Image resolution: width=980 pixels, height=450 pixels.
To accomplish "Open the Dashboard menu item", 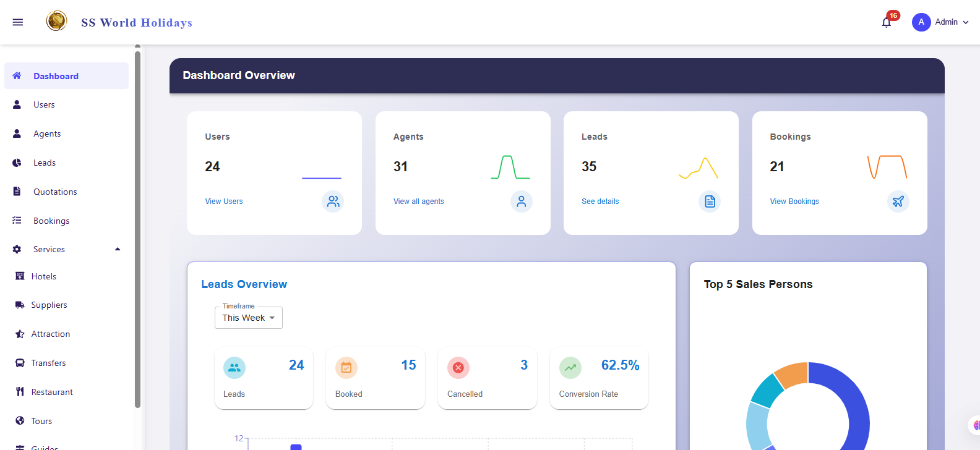I will [x=66, y=76].
